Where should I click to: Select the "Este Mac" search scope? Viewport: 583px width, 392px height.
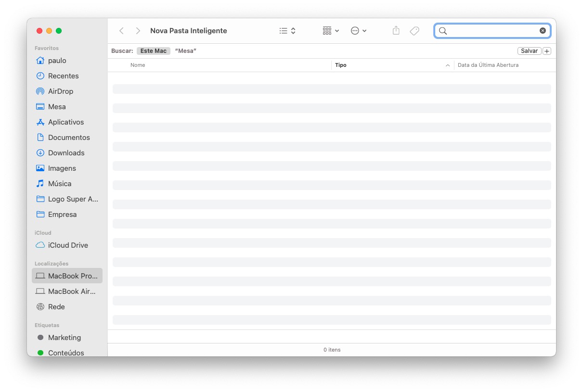coord(153,51)
